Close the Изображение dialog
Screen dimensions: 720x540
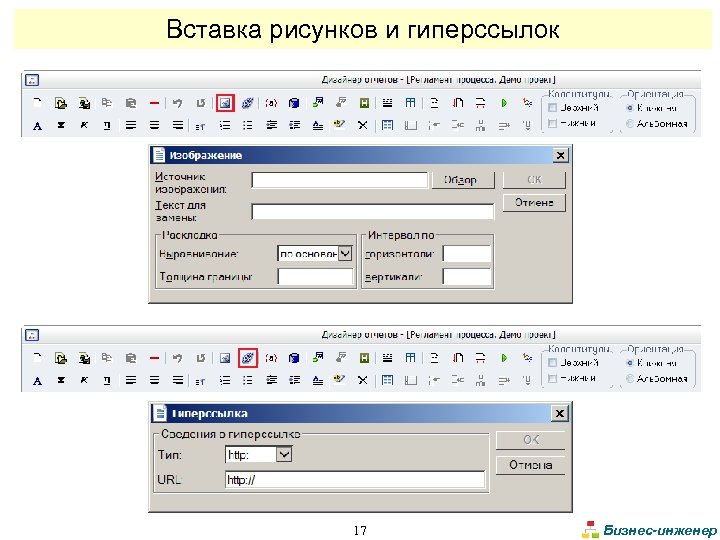click(x=560, y=155)
